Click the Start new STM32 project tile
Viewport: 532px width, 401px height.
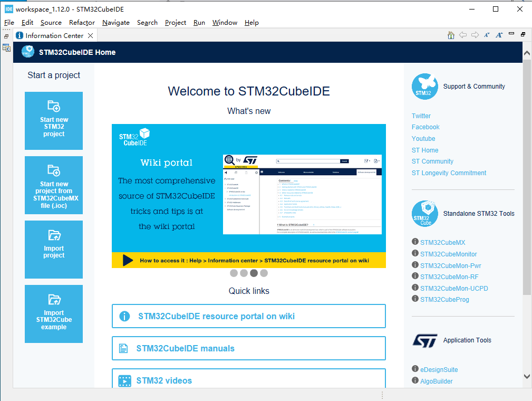tap(53, 121)
